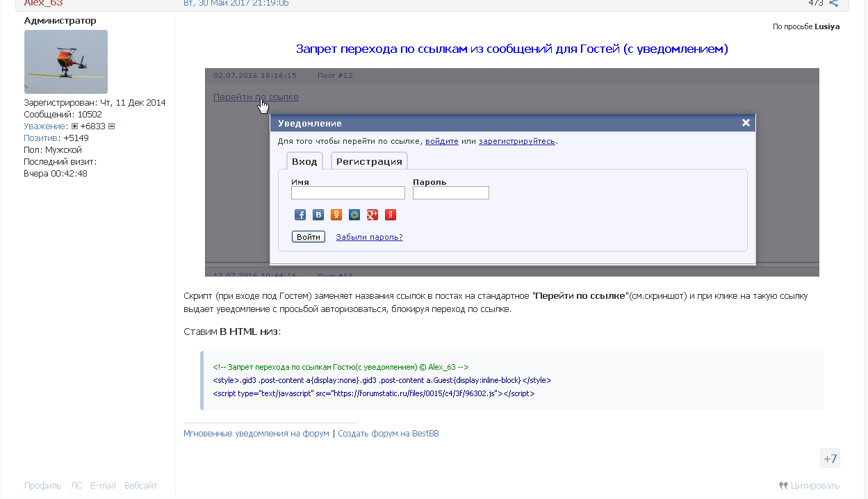Click the Сообщений: 10502 text
The height and width of the screenshot is (499, 868).
pos(63,115)
